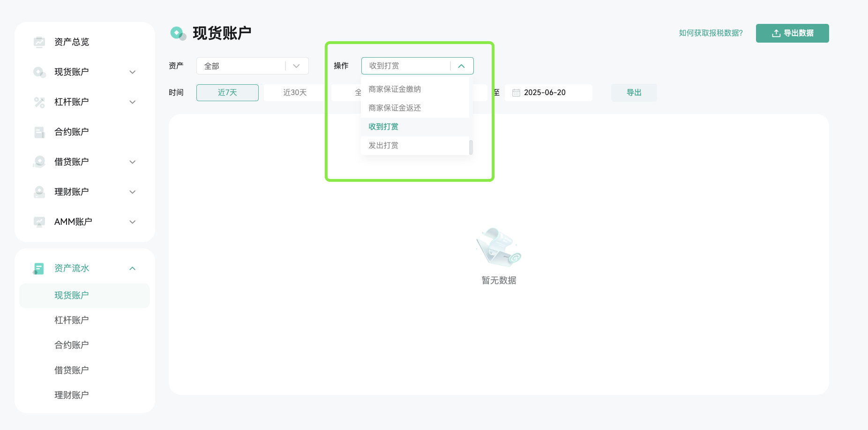
Task: Click the upload icon in 导出数据 button
Action: (776, 33)
